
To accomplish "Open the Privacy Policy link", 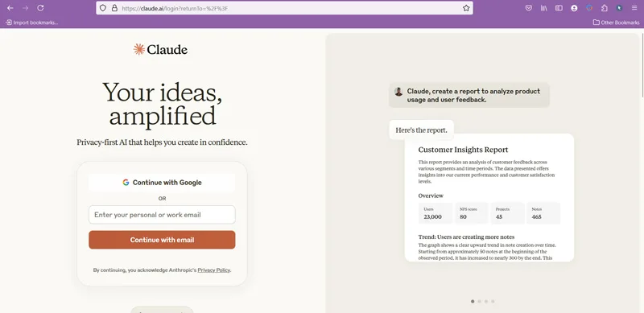I will coord(213,270).
